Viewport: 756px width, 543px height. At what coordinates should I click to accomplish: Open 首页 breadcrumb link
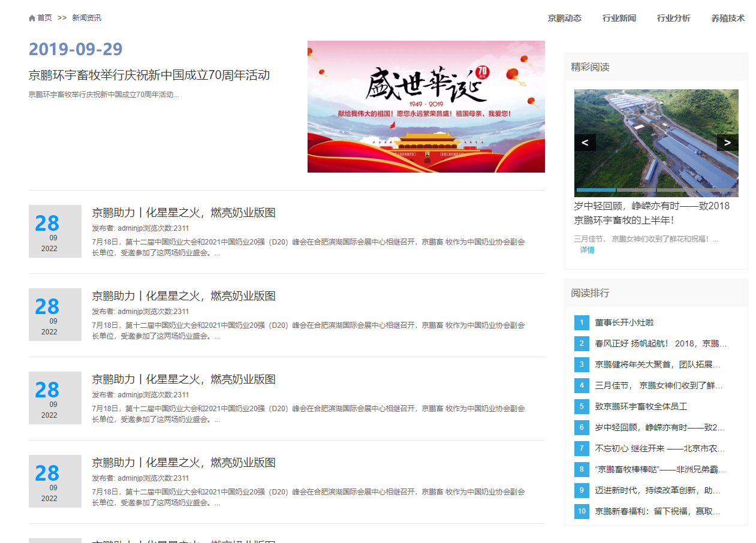tap(45, 18)
